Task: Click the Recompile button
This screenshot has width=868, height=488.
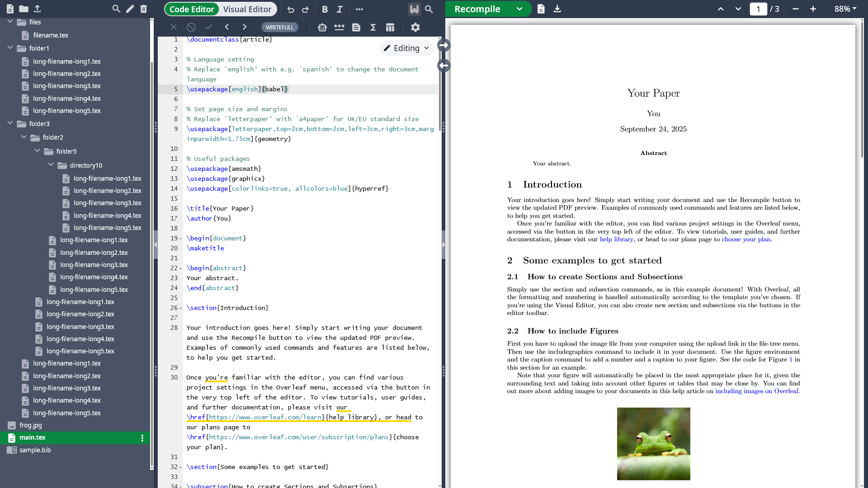Action: [x=477, y=9]
